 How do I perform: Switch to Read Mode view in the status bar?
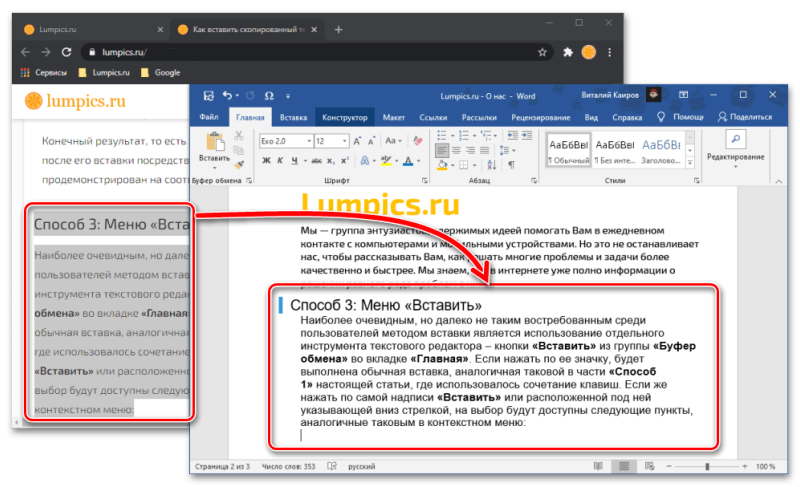pos(598,466)
